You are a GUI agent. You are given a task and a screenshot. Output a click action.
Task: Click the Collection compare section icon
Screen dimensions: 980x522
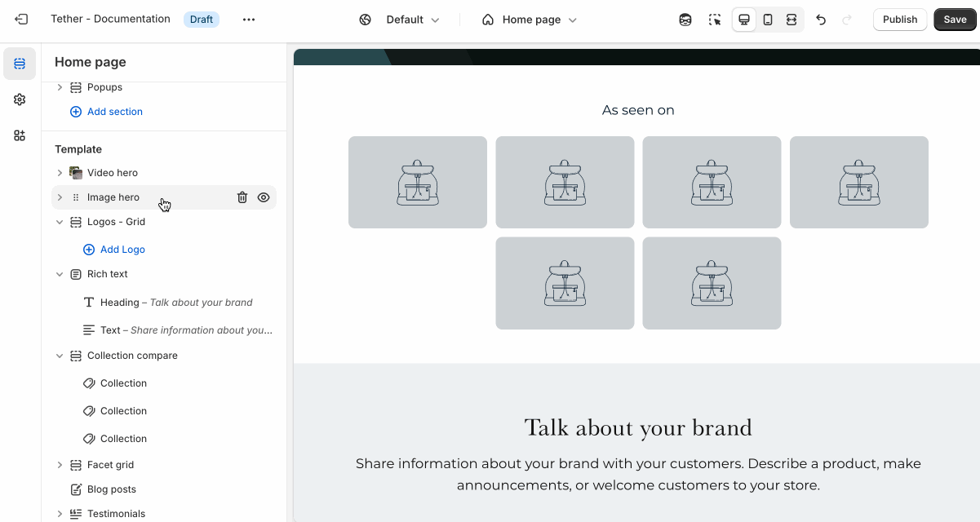point(76,356)
